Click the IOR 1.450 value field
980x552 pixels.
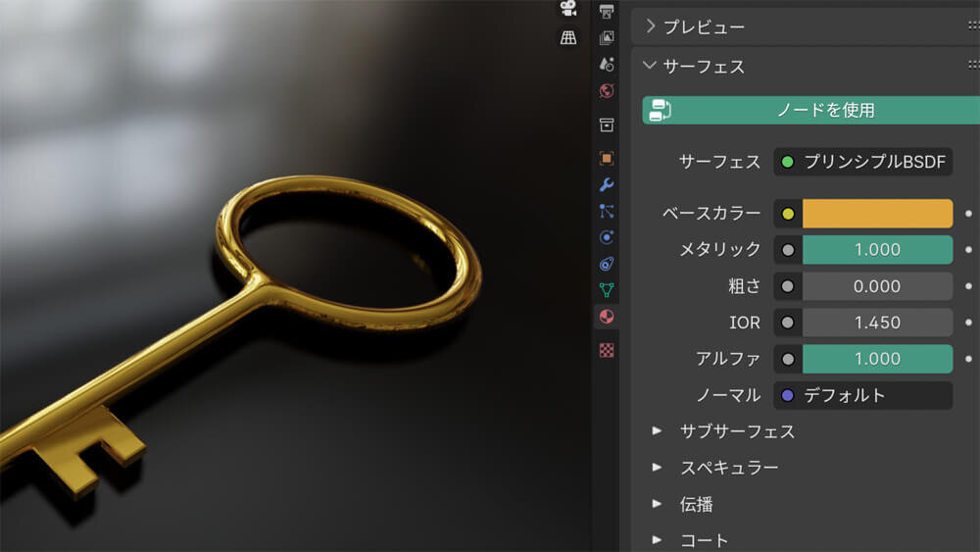[877, 323]
